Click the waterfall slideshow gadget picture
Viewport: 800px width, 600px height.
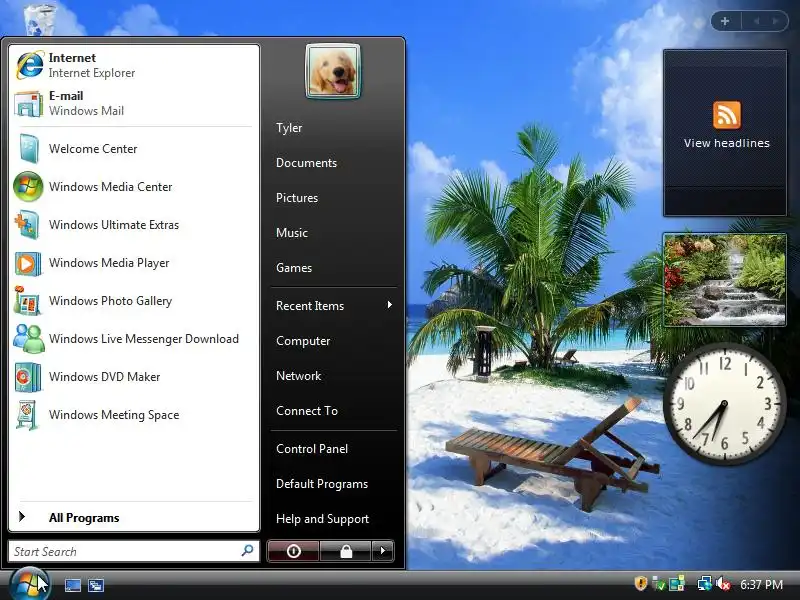(725, 280)
